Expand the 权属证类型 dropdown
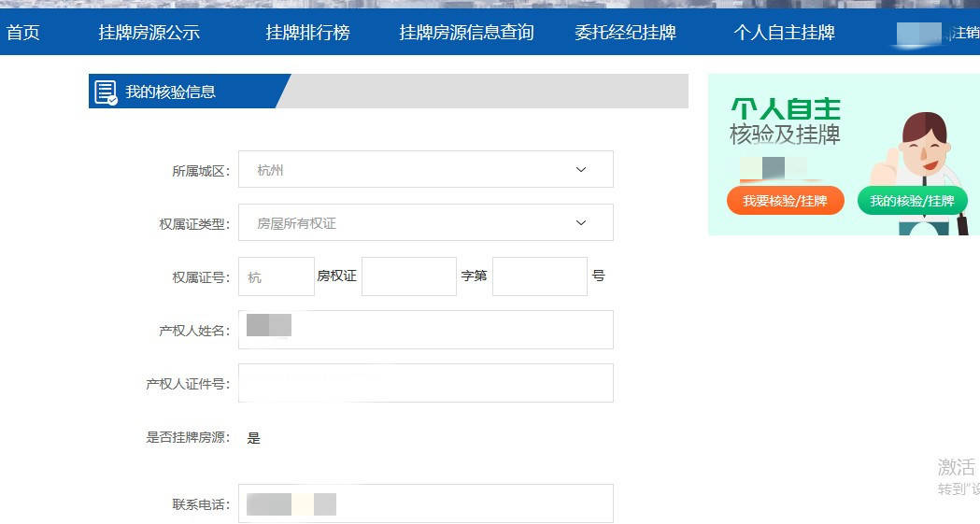This screenshot has width=980, height=524. pos(426,222)
